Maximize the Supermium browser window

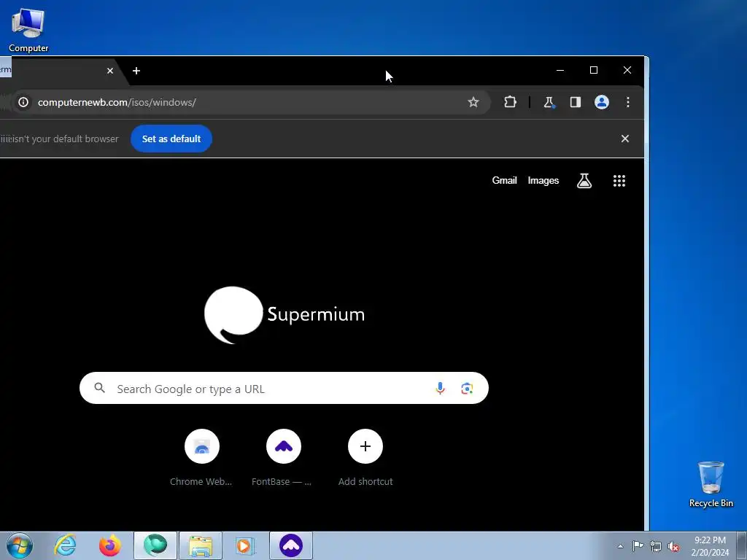pos(594,71)
